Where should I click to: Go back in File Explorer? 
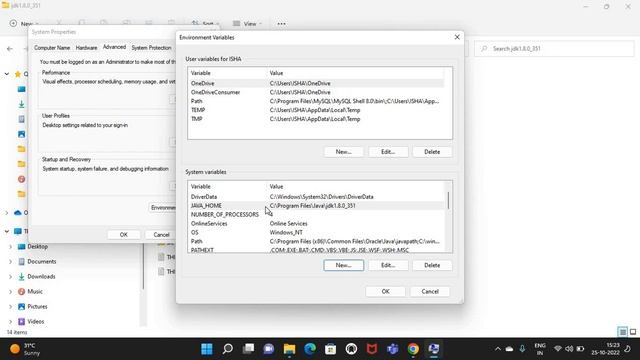coord(10,49)
